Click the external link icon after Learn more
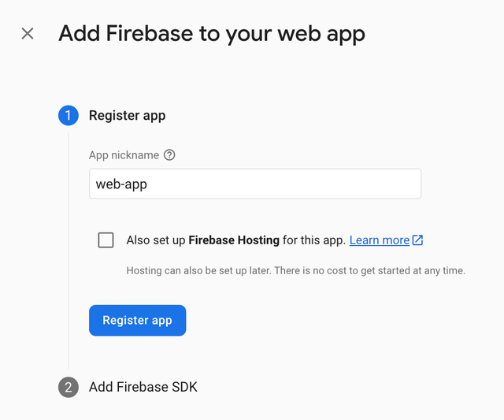Image resolution: width=504 pixels, height=420 pixels. (417, 240)
